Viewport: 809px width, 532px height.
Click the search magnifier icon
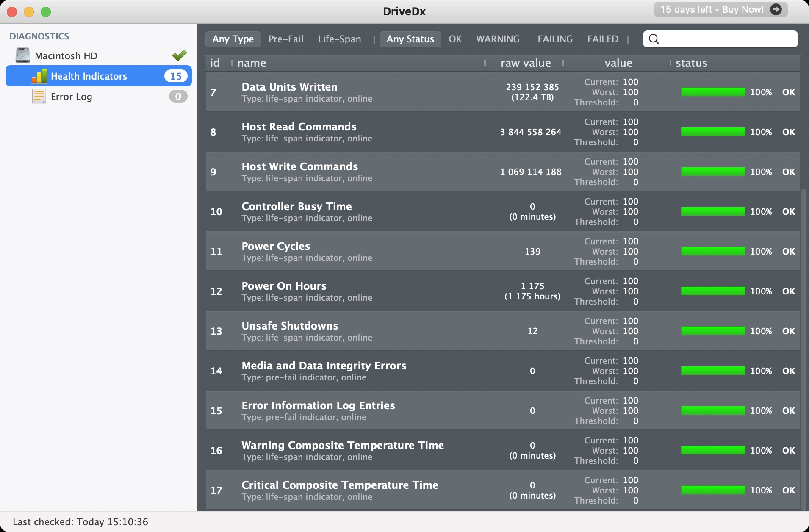tap(654, 39)
